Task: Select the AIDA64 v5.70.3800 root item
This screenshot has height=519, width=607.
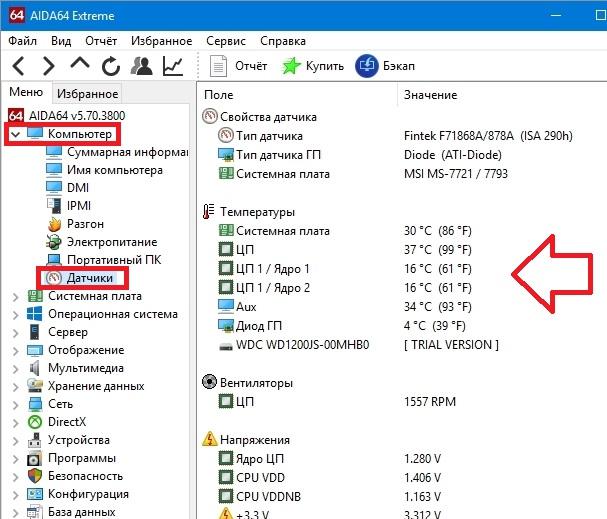Action: (x=67, y=115)
